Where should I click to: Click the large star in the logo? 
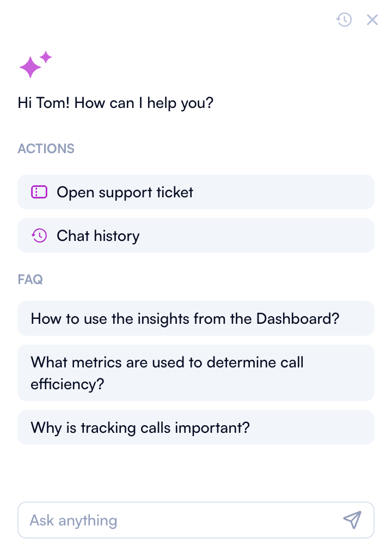pos(31,68)
